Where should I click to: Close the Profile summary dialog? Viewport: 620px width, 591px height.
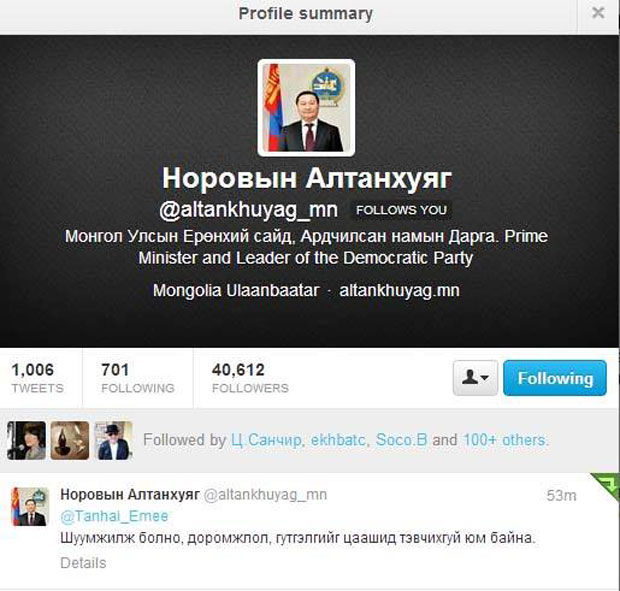(x=598, y=13)
